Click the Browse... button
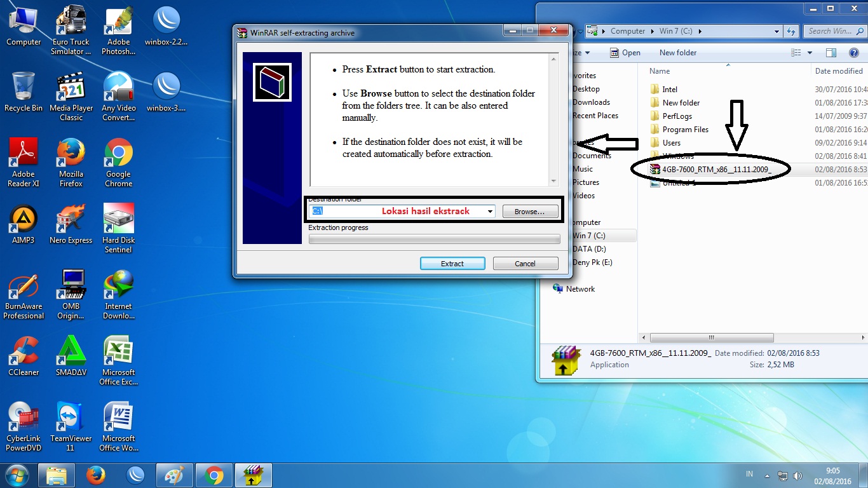Viewport: 868px width, 488px height. (530, 212)
